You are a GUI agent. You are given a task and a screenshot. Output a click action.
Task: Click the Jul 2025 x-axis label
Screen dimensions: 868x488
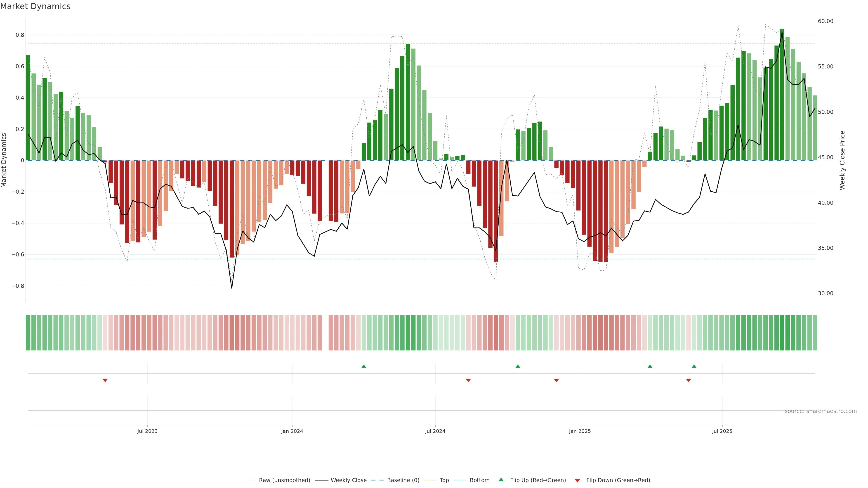click(722, 431)
